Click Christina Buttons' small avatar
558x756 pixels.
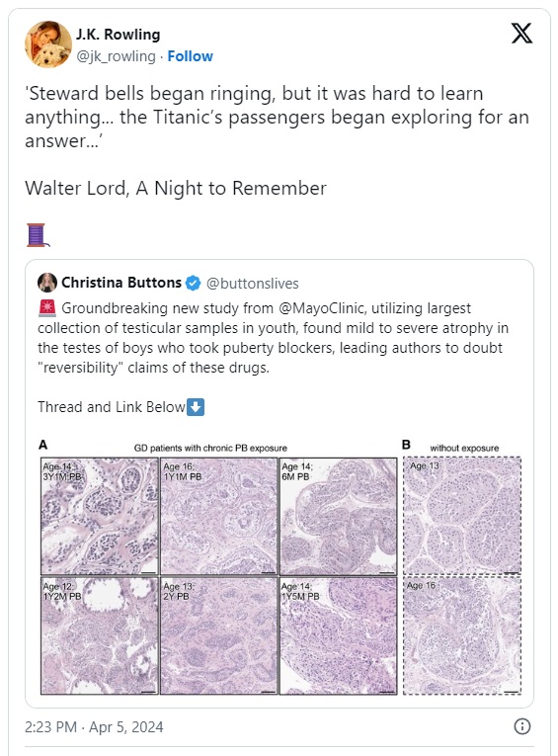coord(47,283)
